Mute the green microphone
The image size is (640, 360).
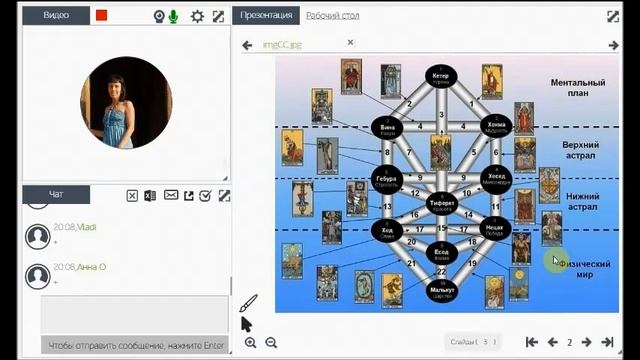coord(173,16)
